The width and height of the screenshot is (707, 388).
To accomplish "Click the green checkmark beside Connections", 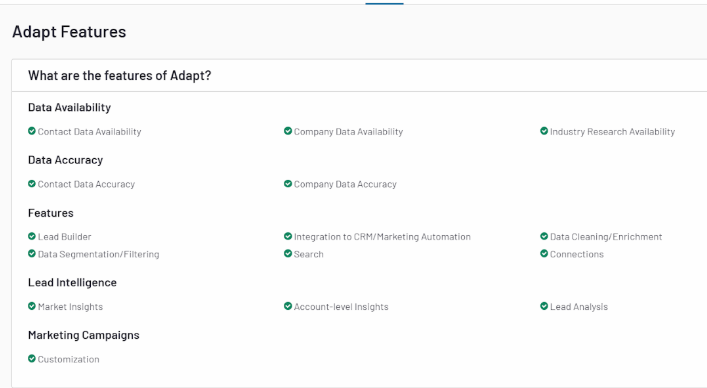I will (x=544, y=254).
